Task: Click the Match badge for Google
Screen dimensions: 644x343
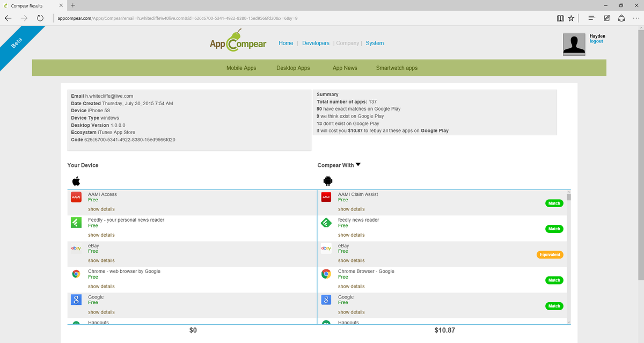Action: [554, 306]
